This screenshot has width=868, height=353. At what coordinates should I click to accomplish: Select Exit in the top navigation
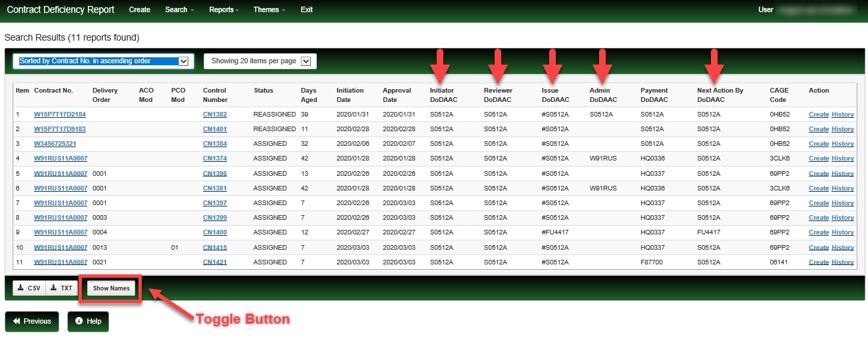[x=306, y=10]
